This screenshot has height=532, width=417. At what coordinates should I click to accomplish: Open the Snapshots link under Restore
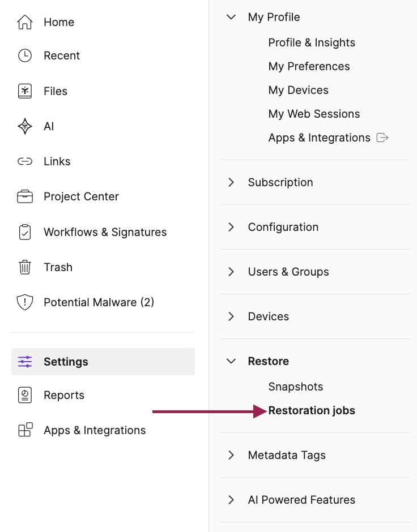[x=296, y=387]
